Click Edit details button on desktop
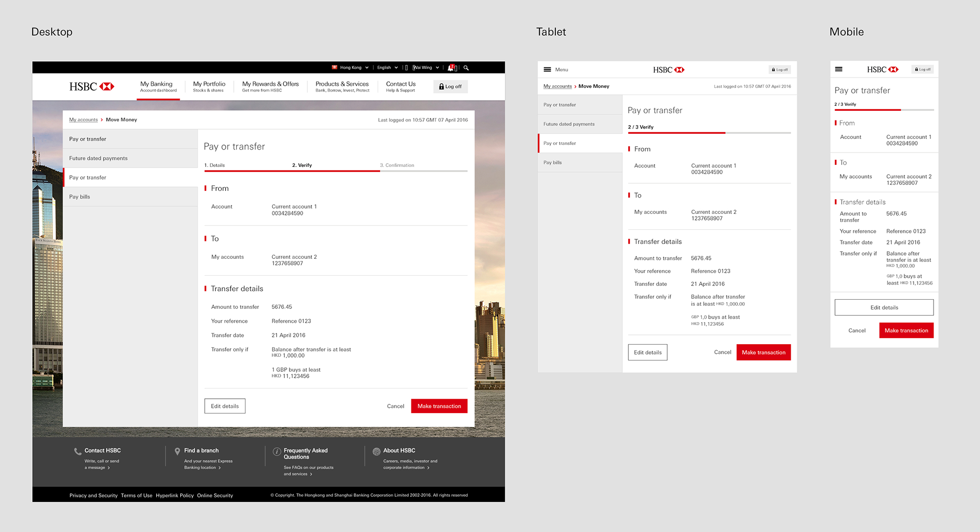Image resolution: width=980 pixels, height=532 pixels. pyautogui.click(x=225, y=406)
